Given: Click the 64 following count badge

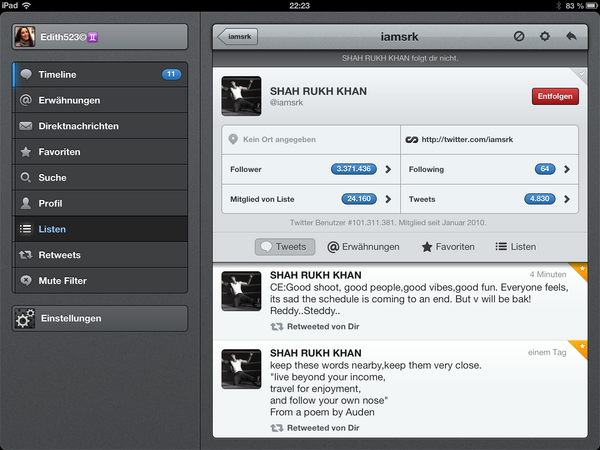Looking at the screenshot, I should click(x=545, y=169).
